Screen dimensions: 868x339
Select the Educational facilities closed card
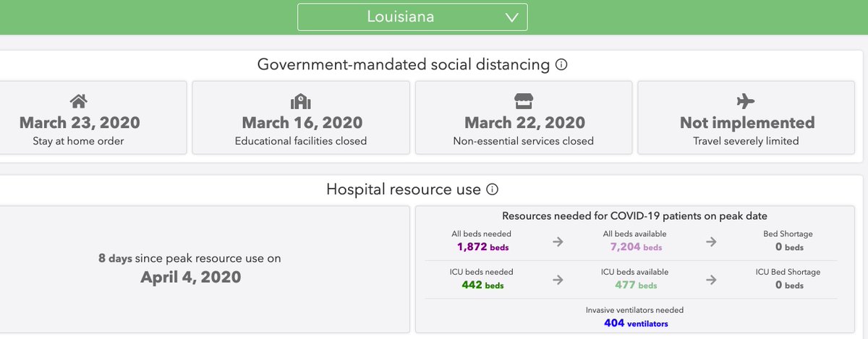301,118
